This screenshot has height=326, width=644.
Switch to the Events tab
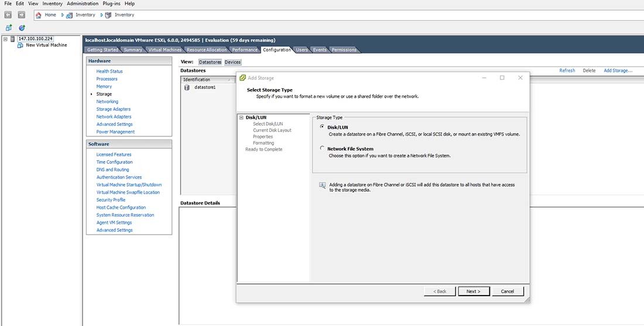(320, 50)
